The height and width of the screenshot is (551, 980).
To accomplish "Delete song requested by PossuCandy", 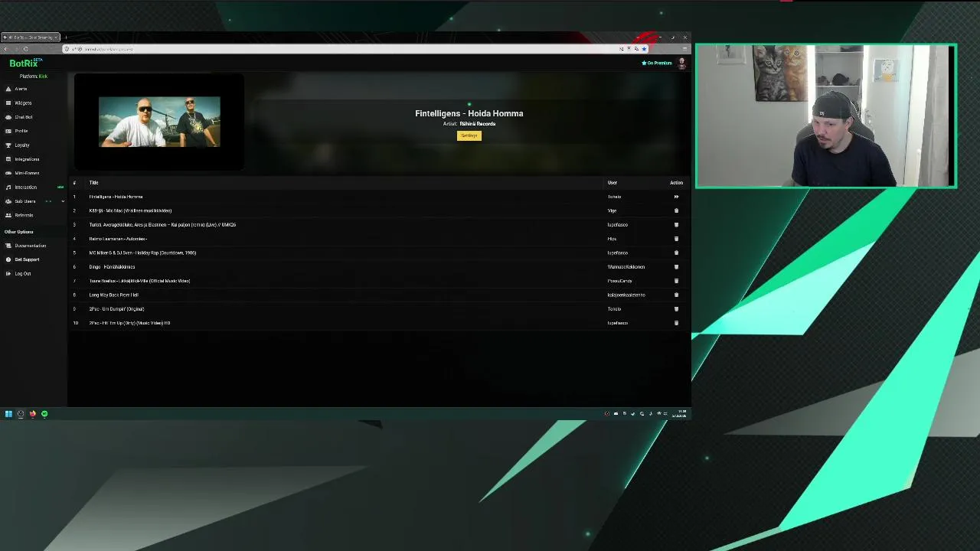I will pos(676,281).
